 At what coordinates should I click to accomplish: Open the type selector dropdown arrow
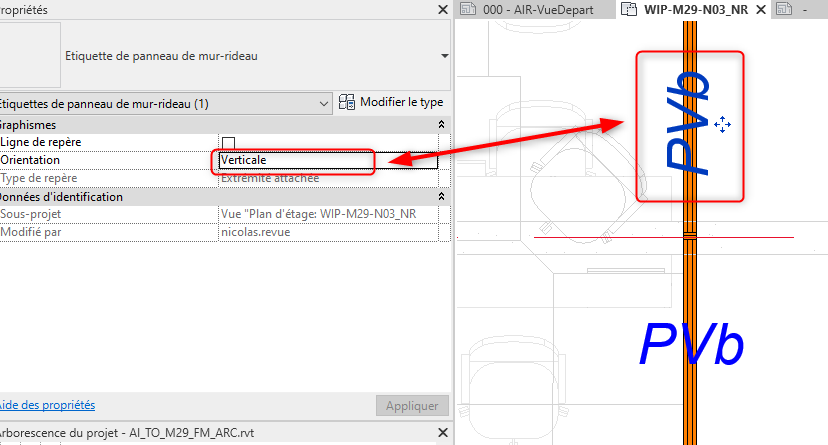pyautogui.click(x=444, y=56)
